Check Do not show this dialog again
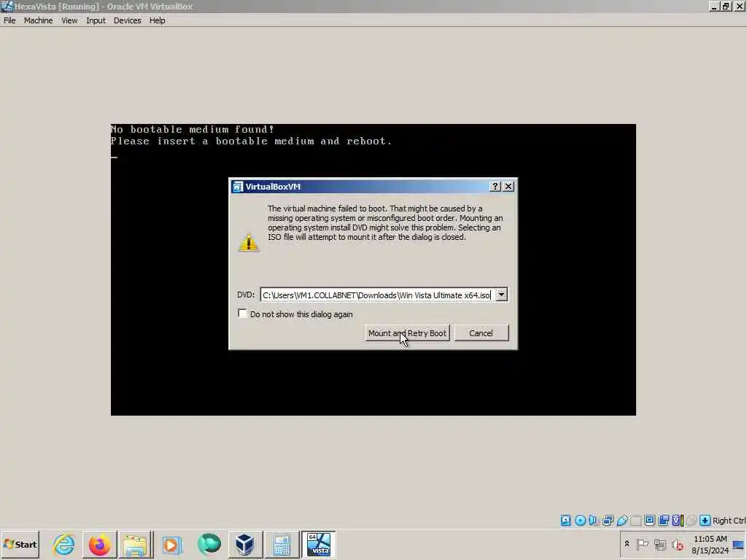Viewport: 747px width, 560px height. tap(242, 314)
